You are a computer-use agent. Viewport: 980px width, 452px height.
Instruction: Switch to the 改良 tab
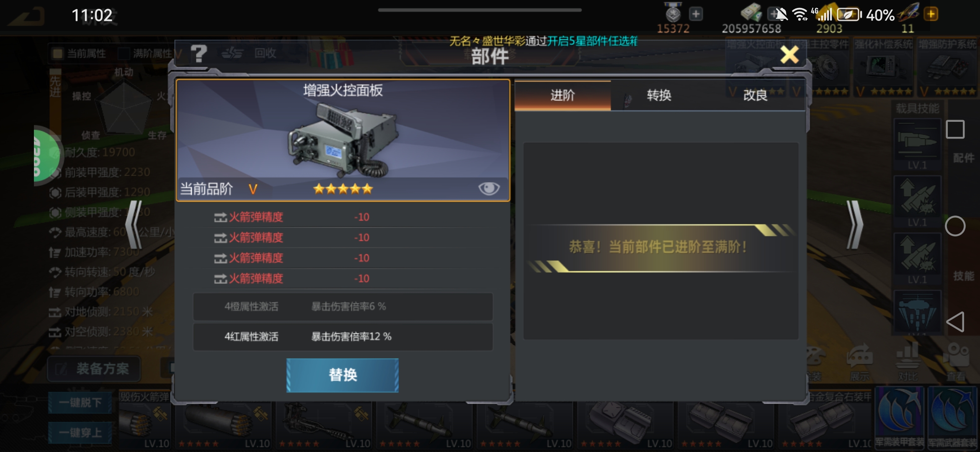pos(756,95)
